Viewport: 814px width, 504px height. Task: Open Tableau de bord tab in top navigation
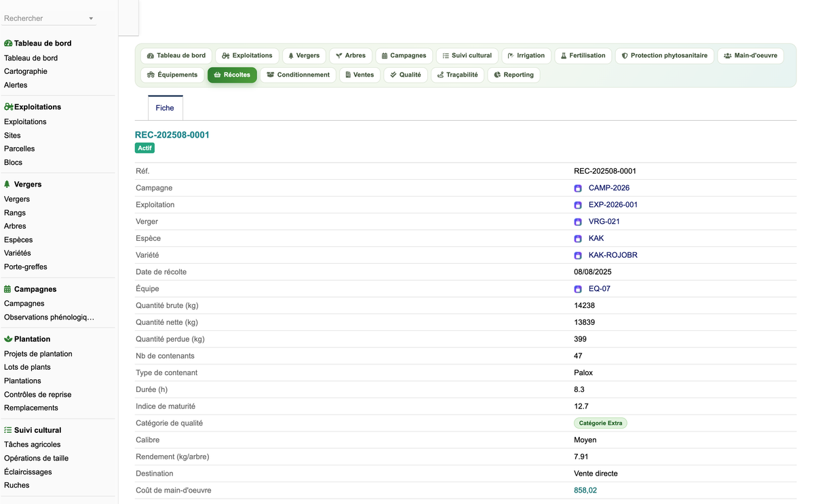176,56
